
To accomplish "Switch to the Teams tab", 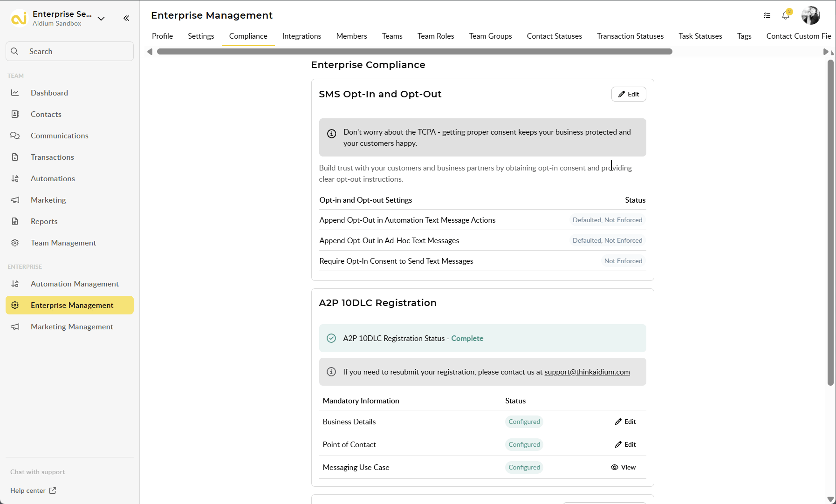I will (392, 36).
